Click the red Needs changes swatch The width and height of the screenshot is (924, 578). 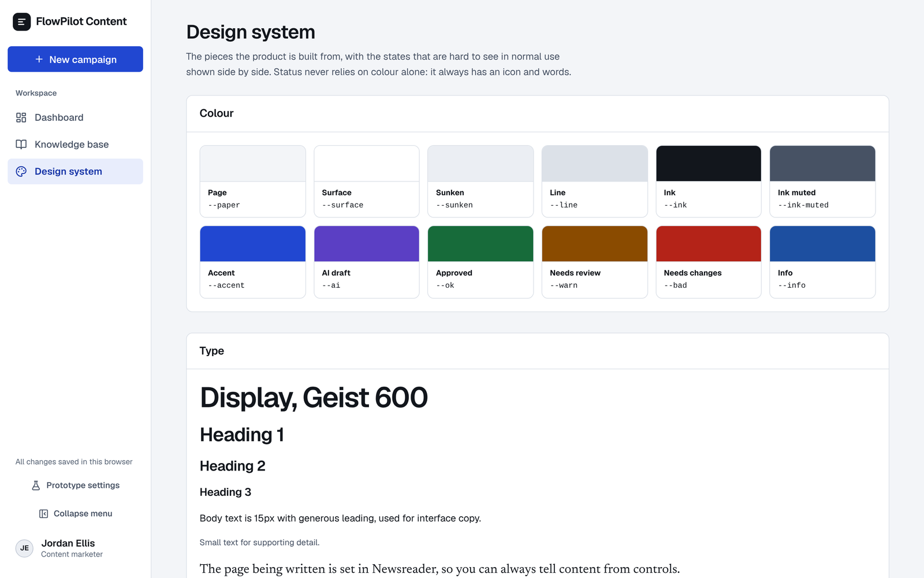coord(709,244)
